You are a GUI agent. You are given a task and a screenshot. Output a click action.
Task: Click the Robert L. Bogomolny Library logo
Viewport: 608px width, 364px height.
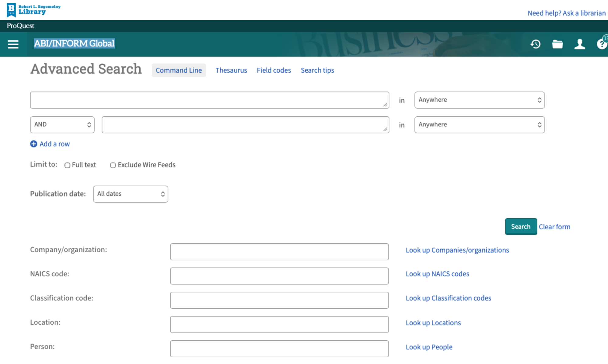coord(33,10)
